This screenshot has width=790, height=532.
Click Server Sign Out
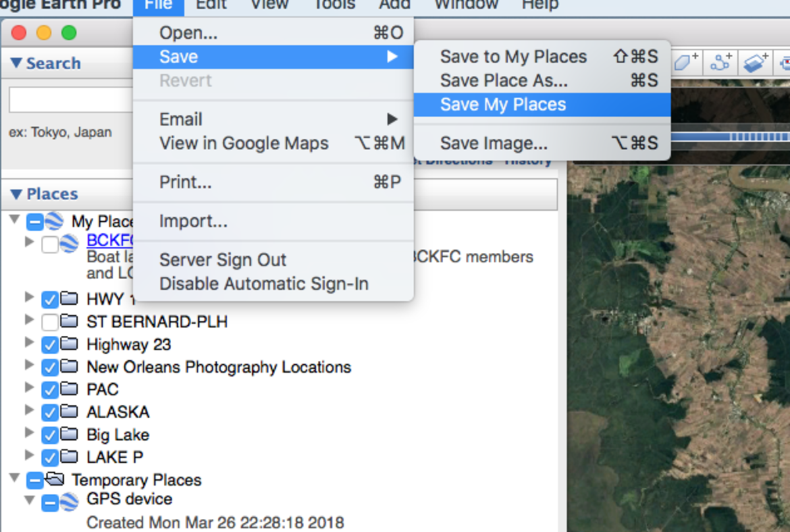(273, 259)
